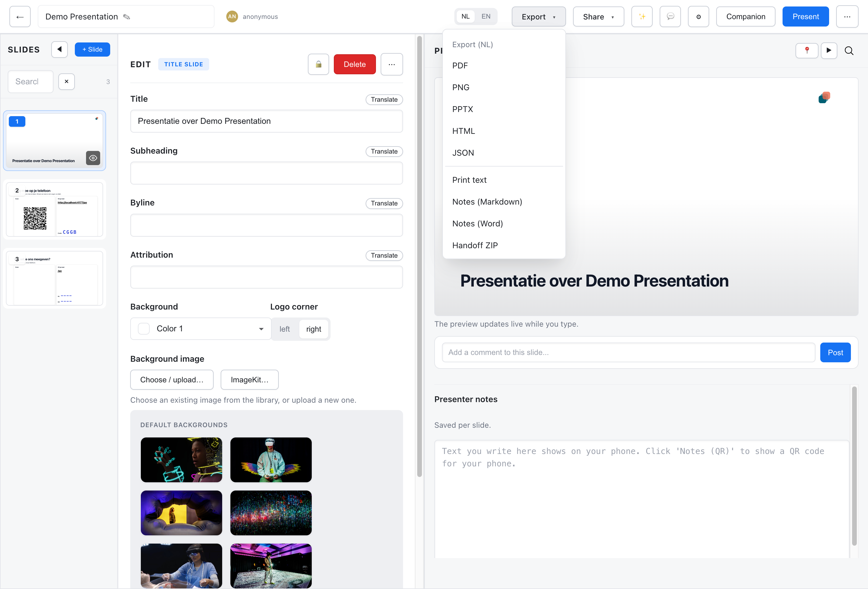
Task: Pick the VR headset wings background
Action: pos(271,460)
